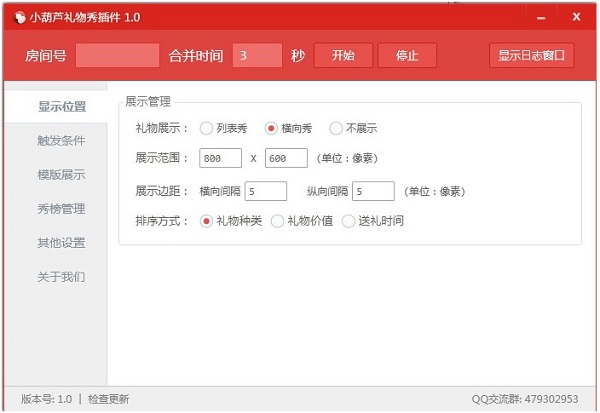Focus the 横向间隔 margin field

pos(266,191)
